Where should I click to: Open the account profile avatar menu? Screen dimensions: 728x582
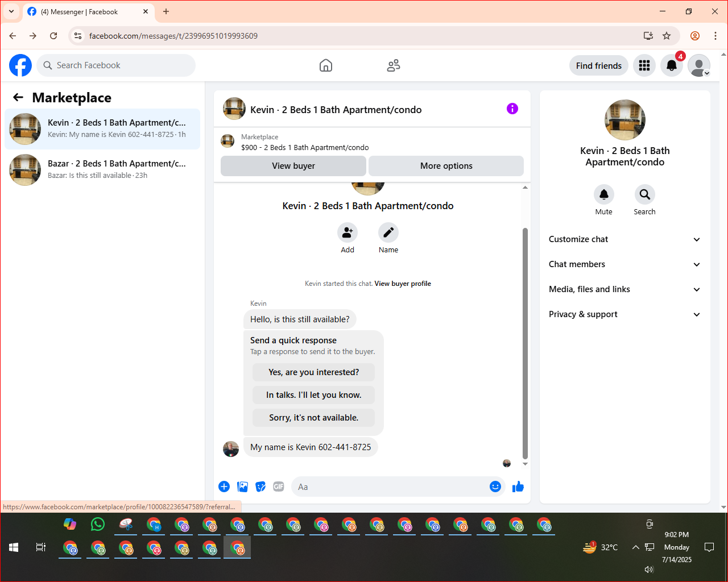click(x=699, y=65)
